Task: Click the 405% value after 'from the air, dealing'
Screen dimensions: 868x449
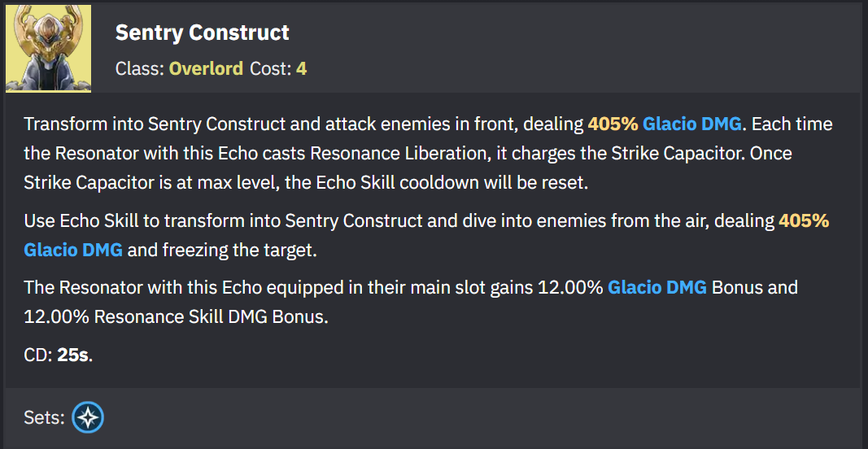Action: (x=804, y=221)
